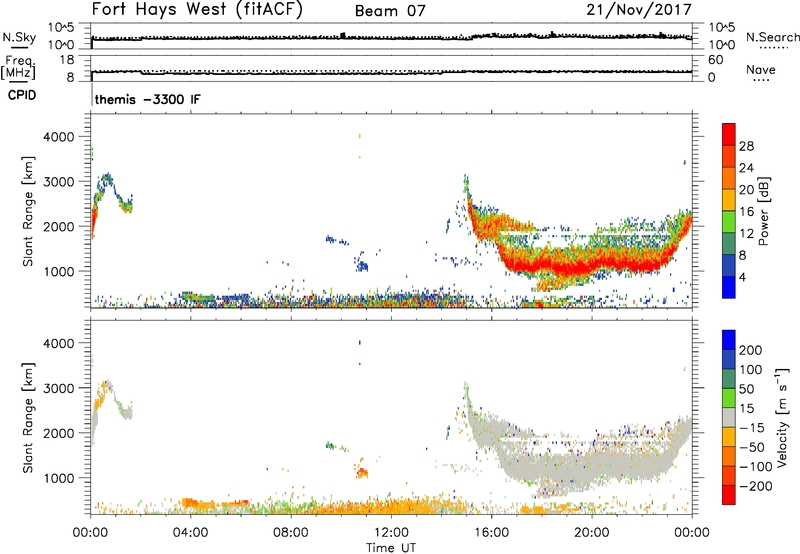This screenshot has height=554, width=800.
Task: Click the '16:00' time axis label
Action: (x=491, y=533)
